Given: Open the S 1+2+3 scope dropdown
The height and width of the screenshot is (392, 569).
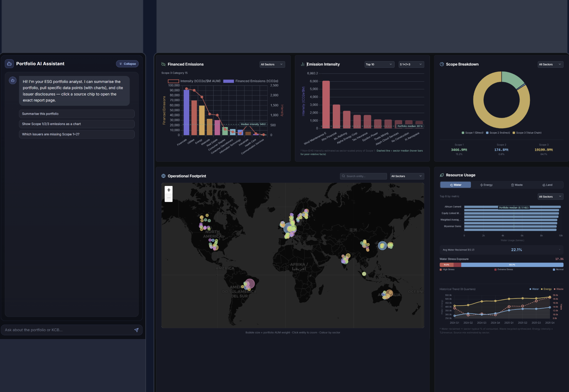Looking at the screenshot, I should pos(411,64).
